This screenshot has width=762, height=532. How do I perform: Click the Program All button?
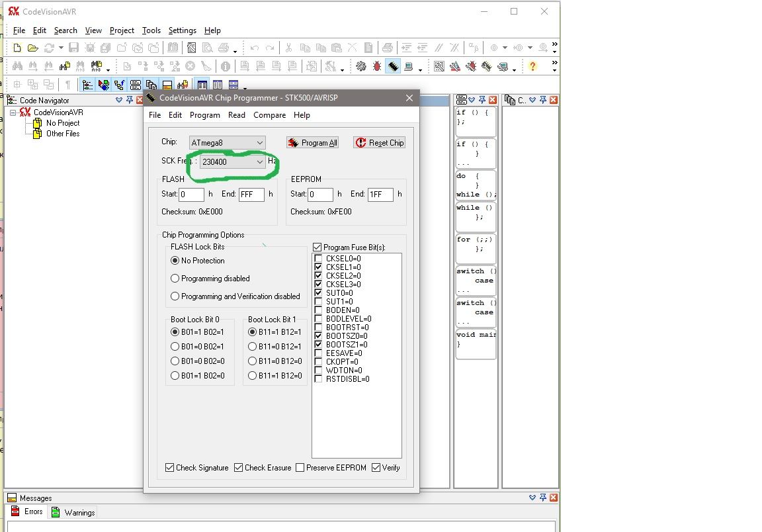point(312,142)
